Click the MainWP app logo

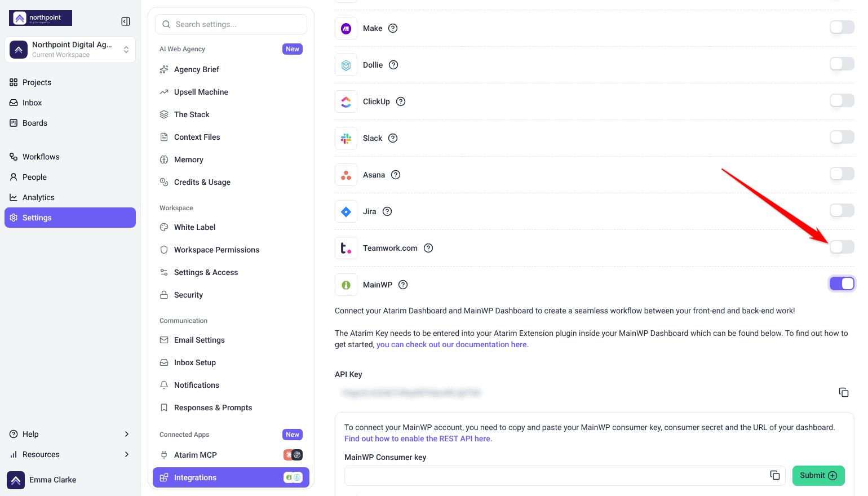[x=346, y=285]
